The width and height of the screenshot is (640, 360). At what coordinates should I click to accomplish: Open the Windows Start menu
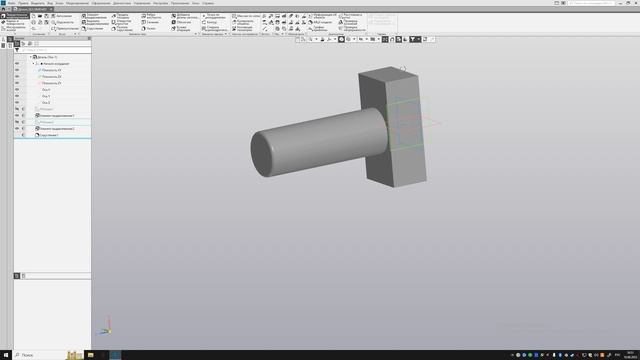coord(6,355)
